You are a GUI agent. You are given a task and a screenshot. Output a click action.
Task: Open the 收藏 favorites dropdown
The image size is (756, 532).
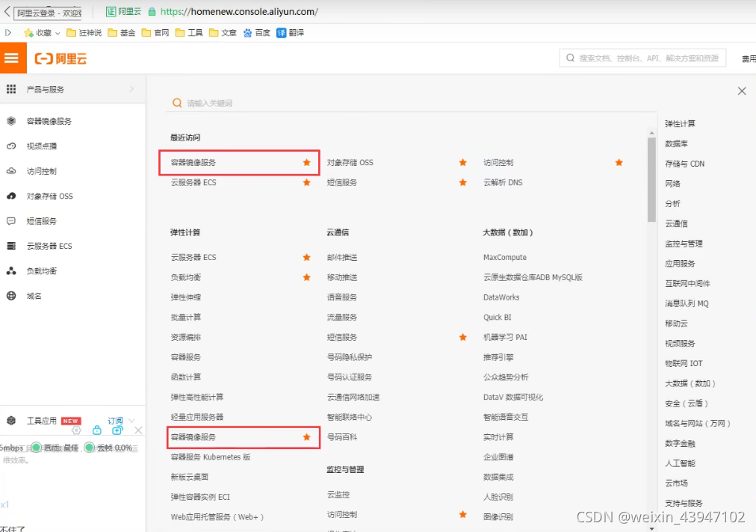coord(43,33)
